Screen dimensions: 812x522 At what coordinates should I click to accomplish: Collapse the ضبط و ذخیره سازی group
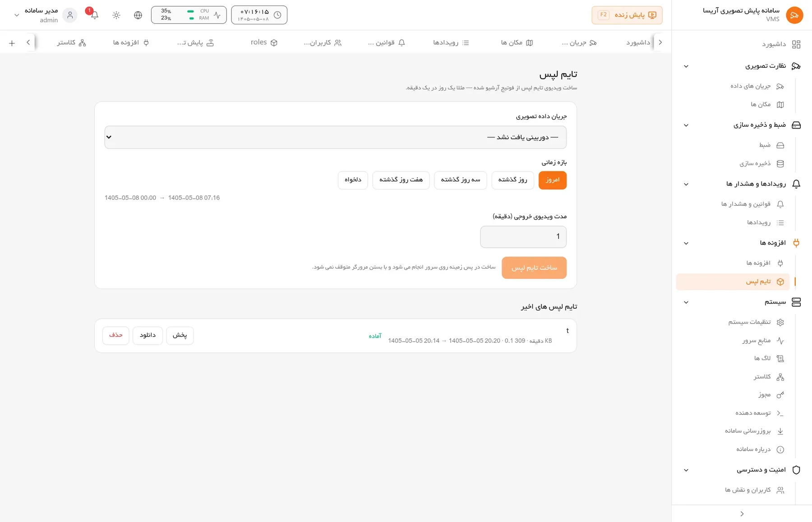pos(686,125)
